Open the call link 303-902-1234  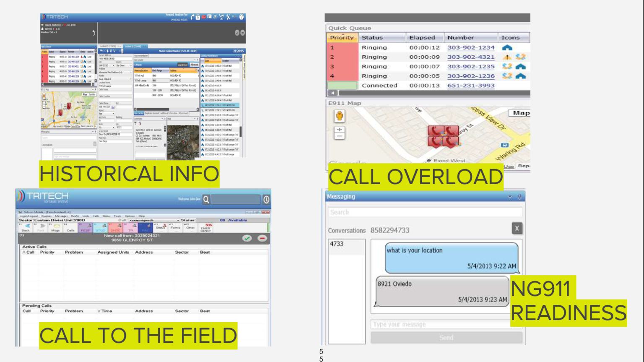(470, 48)
